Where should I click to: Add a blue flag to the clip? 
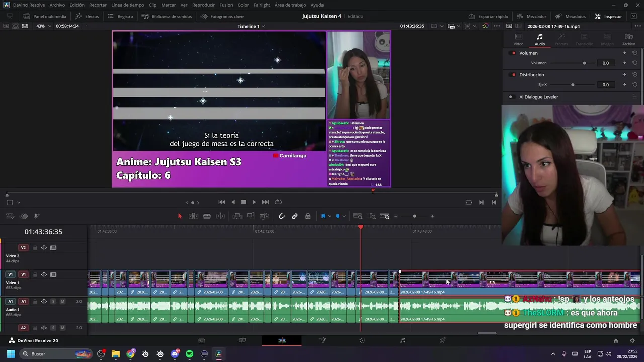click(323, 216)
